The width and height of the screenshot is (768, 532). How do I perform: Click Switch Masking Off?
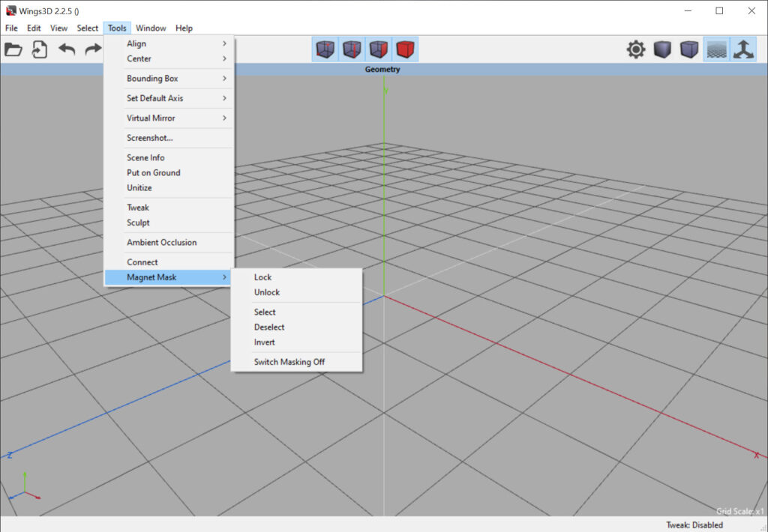coord(296,362)
